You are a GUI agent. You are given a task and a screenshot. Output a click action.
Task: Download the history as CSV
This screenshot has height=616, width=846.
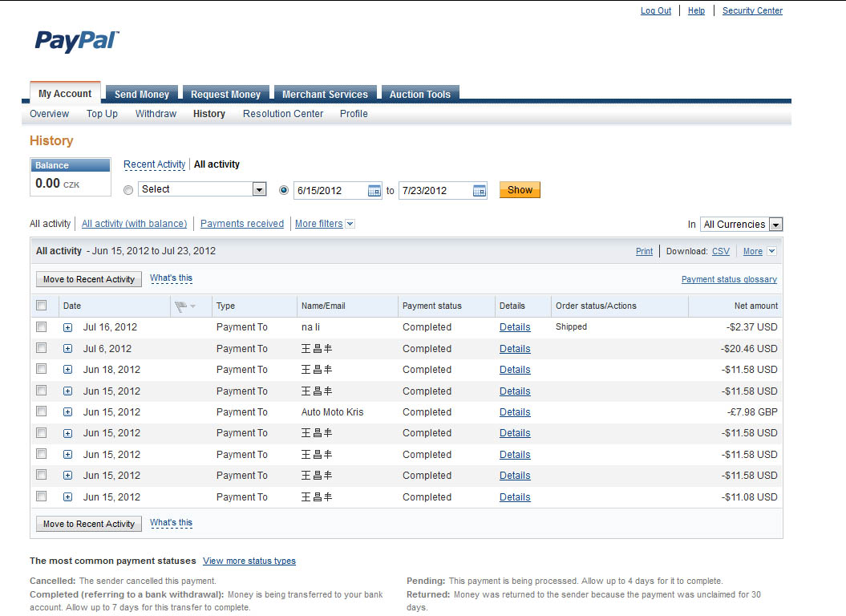point(720,251)
